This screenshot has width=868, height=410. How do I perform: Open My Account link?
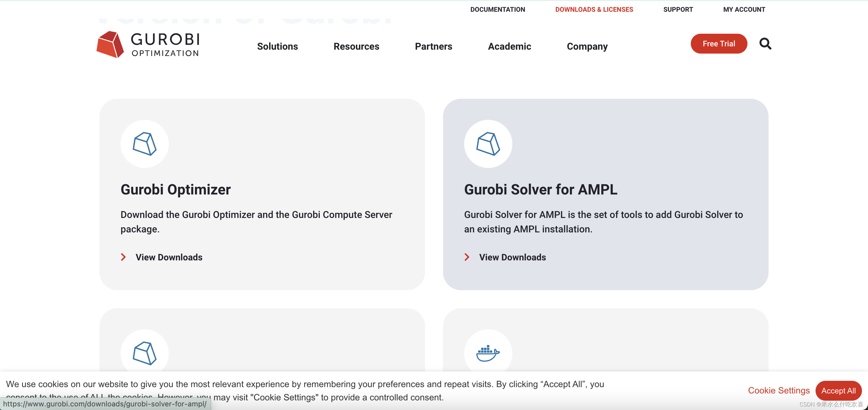pyautogui.click(x=744, y=9)
